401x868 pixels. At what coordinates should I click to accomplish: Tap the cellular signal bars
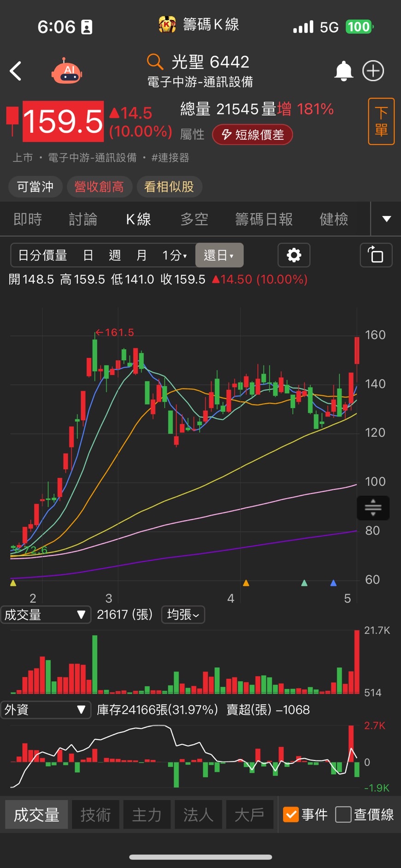[x=303, y=27]
